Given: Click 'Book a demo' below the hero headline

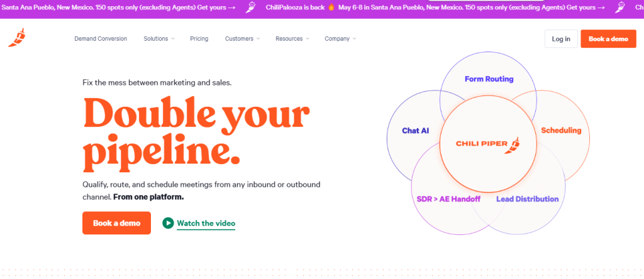Looking at the screenshot, I should pyautogui.click(x=116, y=223).
